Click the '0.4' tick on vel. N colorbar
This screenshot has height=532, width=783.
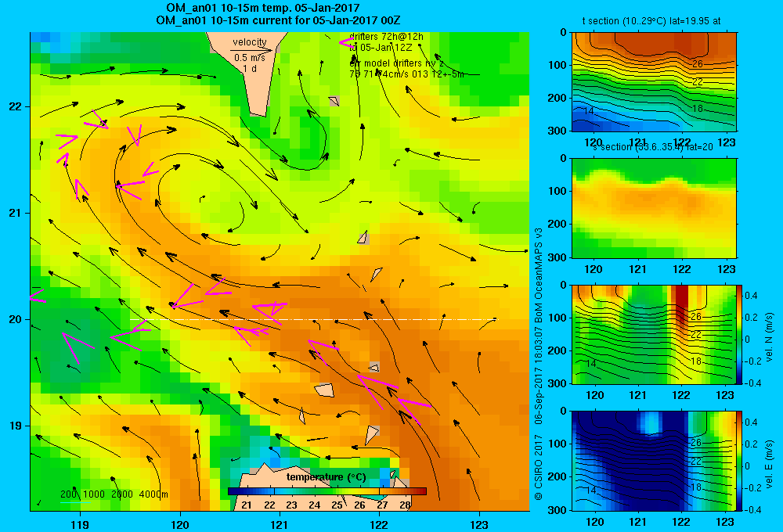pyautogui.click(x=751, y=296)
